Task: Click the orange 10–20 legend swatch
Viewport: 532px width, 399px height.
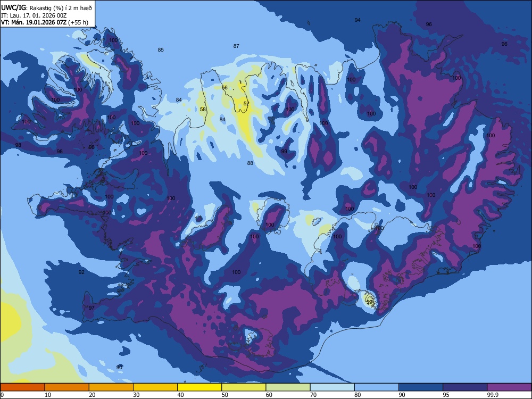Action: (x=67, y=387)
